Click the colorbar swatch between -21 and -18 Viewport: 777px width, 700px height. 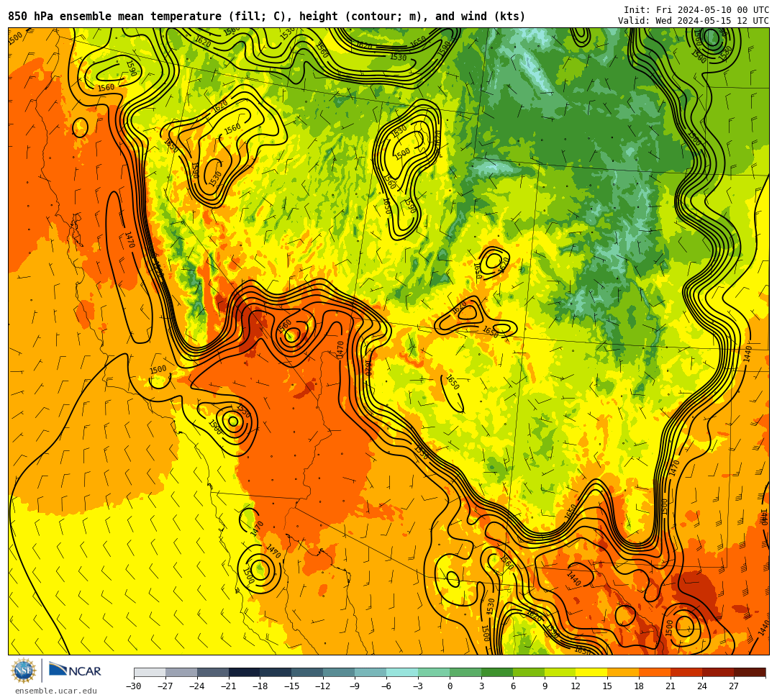(245, 672)
